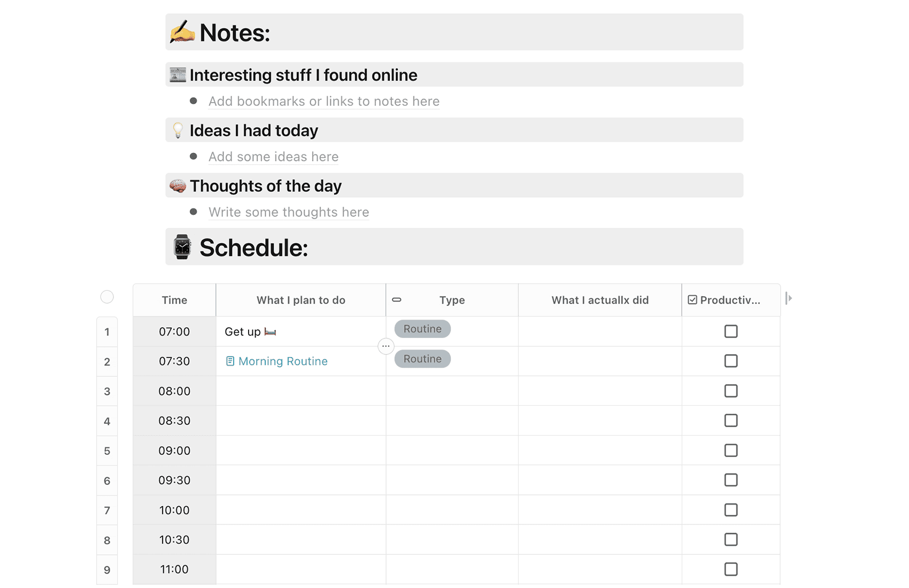Open the Morning Routine page link
The height and width of the screenshot is (588, 909).
pyautogui.click(x=283, y=361)
